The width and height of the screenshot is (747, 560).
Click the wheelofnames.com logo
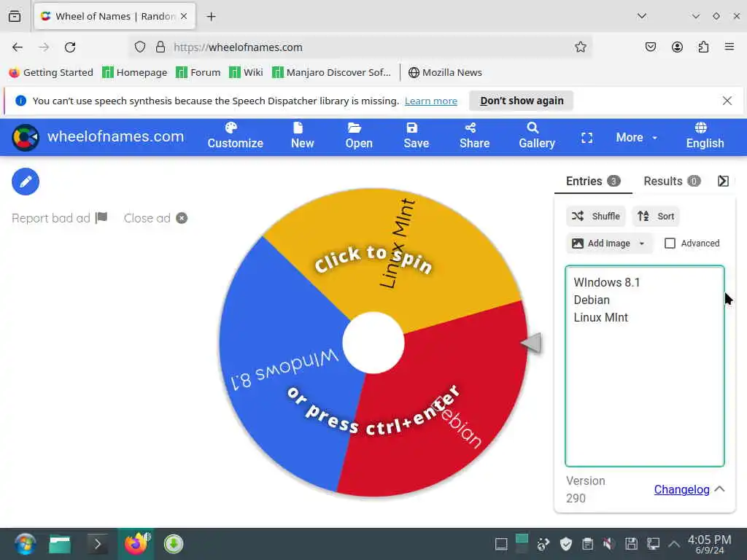[98, 137]
